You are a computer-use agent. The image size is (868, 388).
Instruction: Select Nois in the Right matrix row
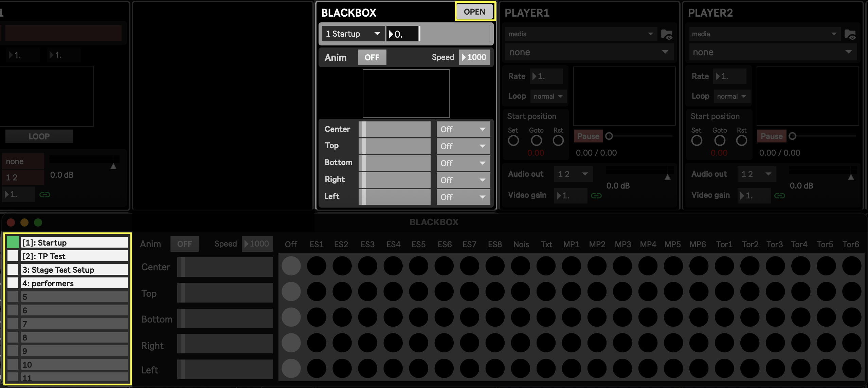tap(520, 343)
